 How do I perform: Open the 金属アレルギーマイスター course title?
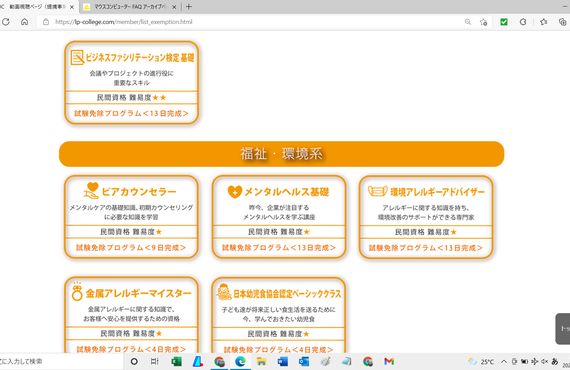[139, 293]
